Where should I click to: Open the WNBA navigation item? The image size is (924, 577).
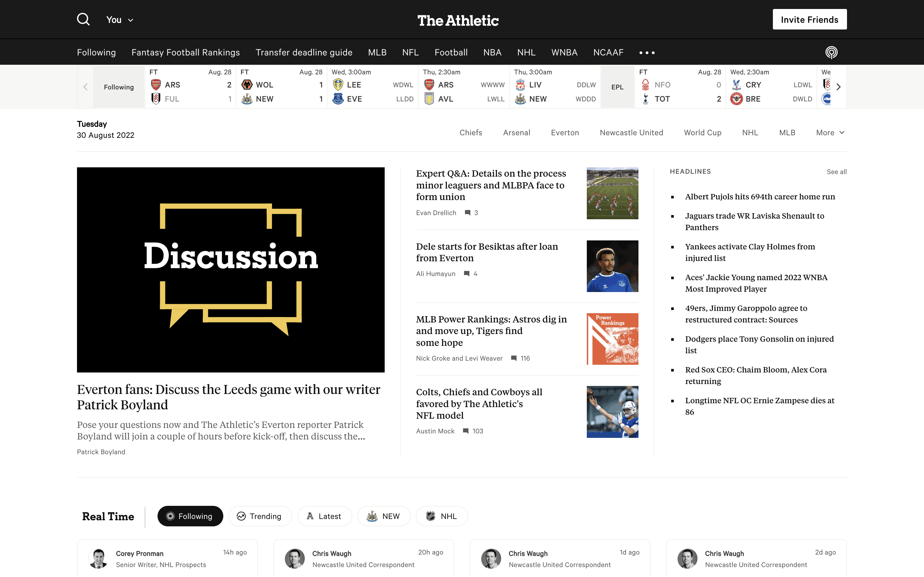coord(564,52)
